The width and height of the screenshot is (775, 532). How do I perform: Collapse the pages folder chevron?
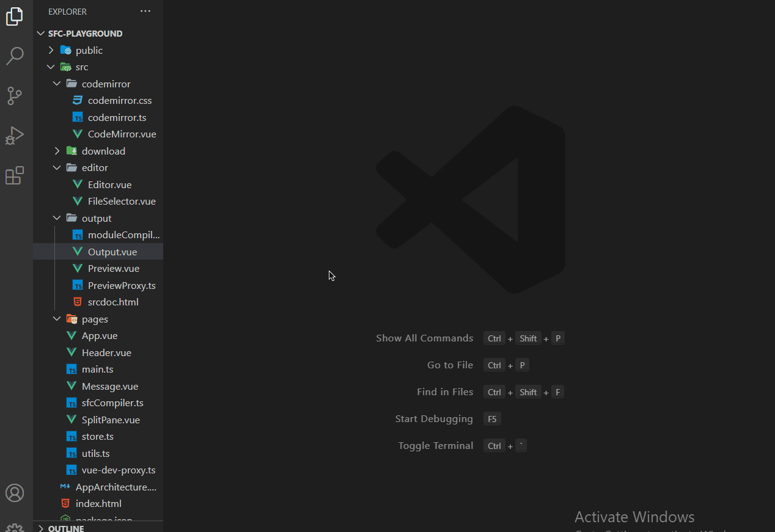pos(57,319)
